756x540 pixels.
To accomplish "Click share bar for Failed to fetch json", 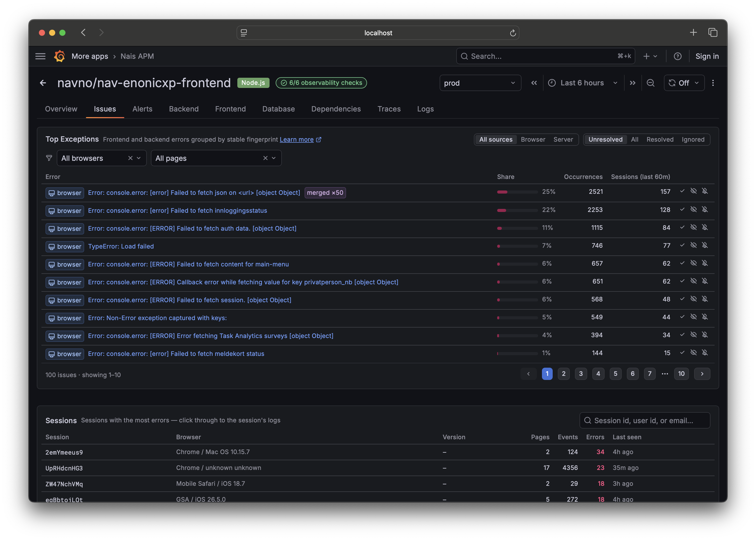I will coord(517,192).
